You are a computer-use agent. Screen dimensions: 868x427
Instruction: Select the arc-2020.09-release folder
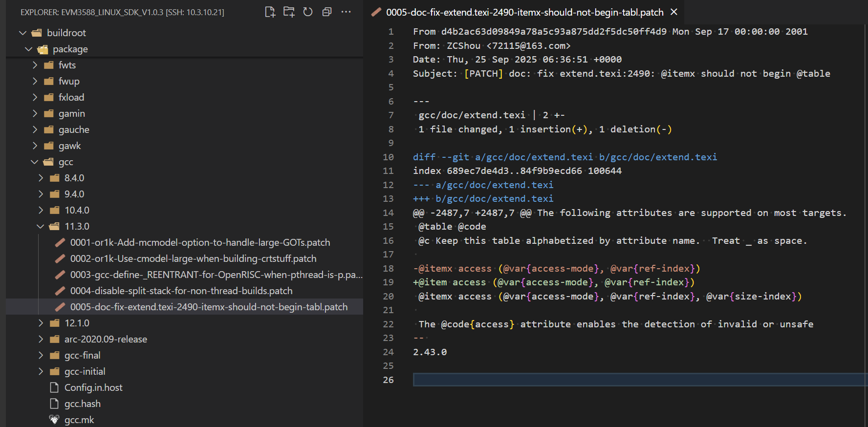pyautogui.click(x=106, y=339)
